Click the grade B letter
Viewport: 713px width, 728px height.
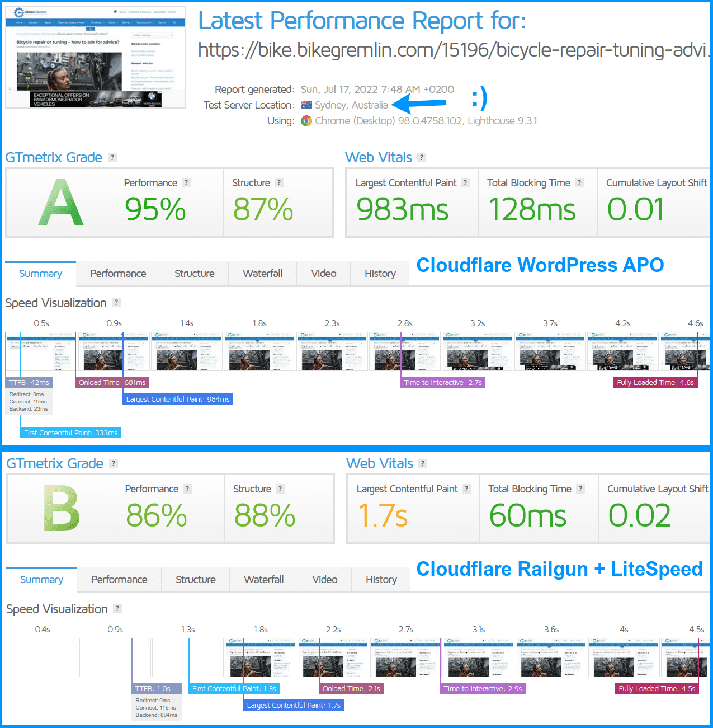pyautogui.click(x=62, y=509)
